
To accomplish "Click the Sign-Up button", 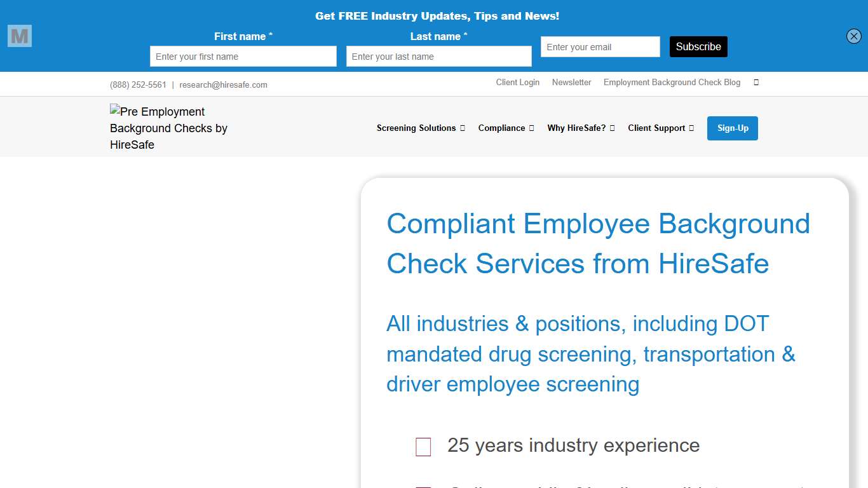I will point(732,128).
